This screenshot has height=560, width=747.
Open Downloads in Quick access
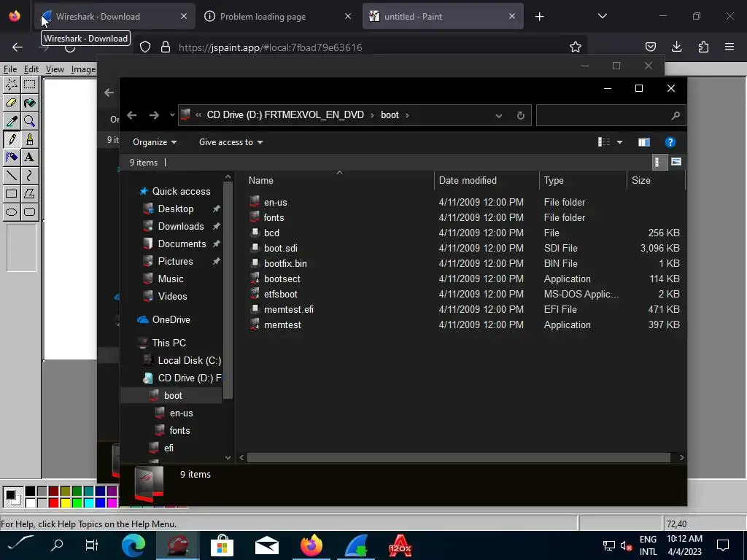pyautogui.click(x=181, y=227)
